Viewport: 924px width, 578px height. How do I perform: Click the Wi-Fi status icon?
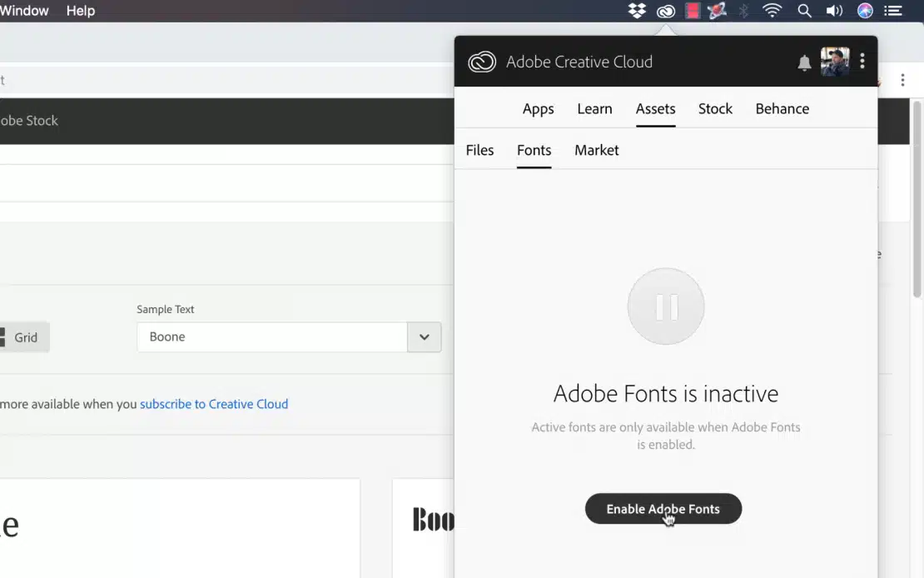click(772, 11)
